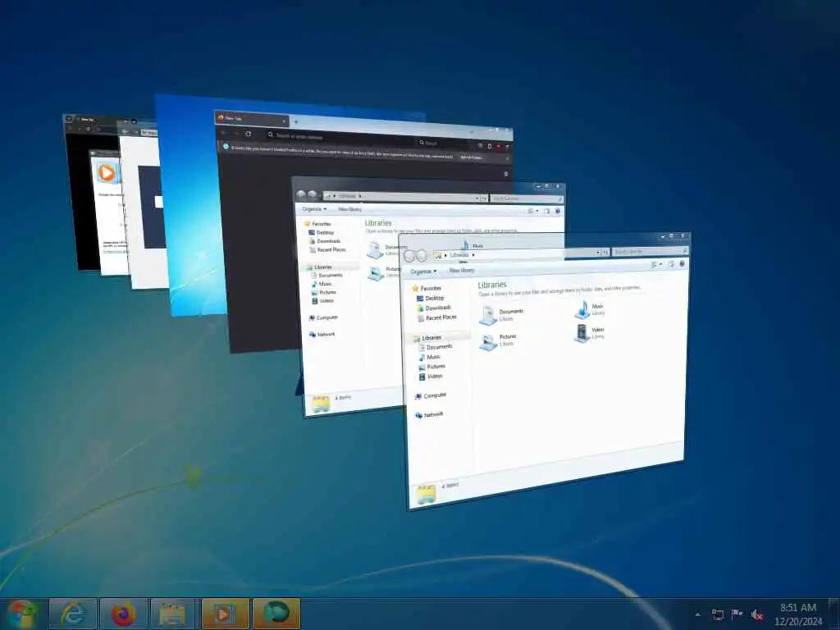The height and width of the screenshot is (630, 840).
Task: Select Libraries node in front window's navigation pane
Action: point(427,337)
